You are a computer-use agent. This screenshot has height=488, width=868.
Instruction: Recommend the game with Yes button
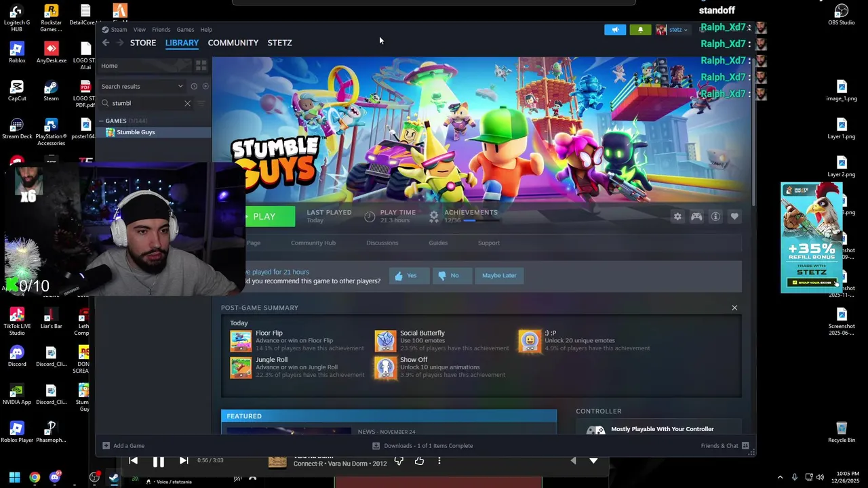(409, 275)
